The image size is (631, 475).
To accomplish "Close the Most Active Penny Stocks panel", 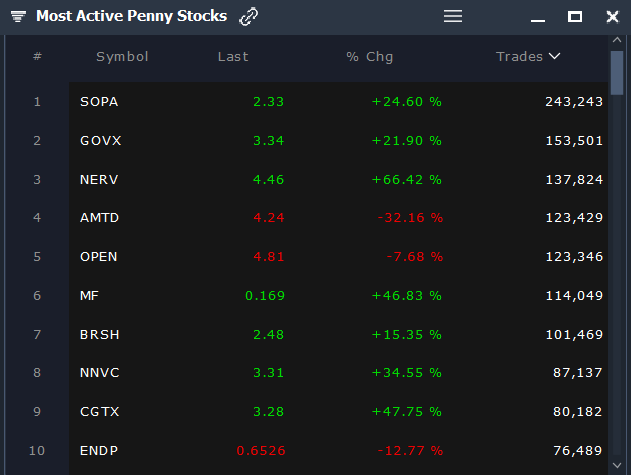I will point(612,17).
